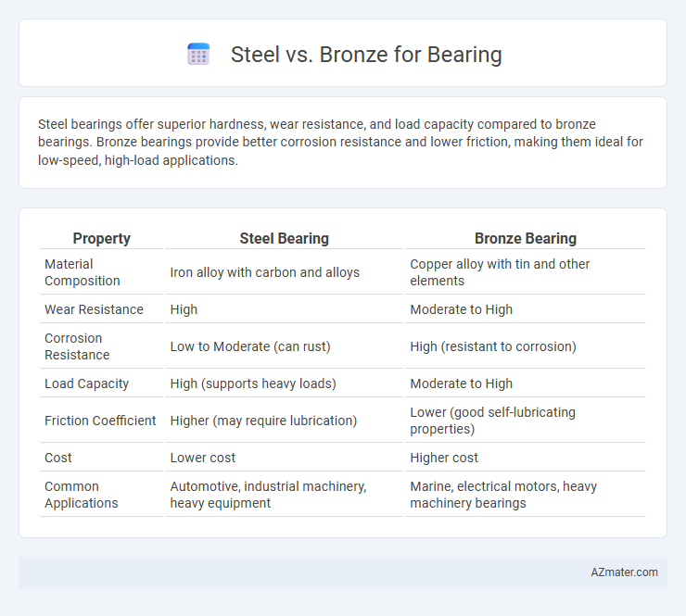The width and height of the screenshot is (686, 616).
Task: Open the AZmater.com footer link
Action: [x=624, y=572]
